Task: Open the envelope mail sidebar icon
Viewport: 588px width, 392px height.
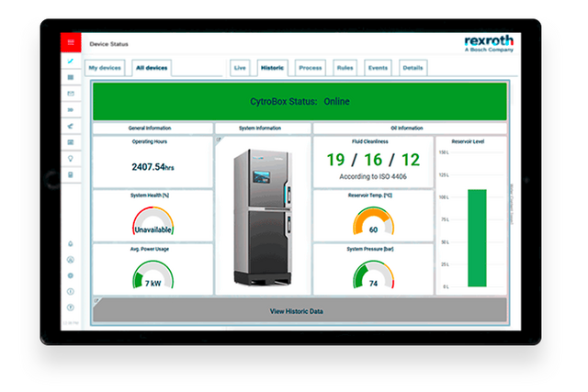Action: [x=71, y=94]
